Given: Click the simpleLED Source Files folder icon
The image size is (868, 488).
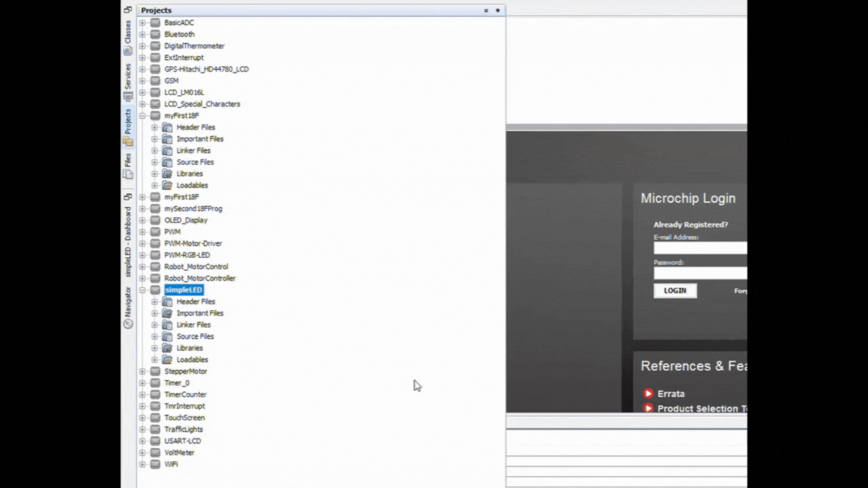Looking at the screenshot, I should coord(167,337).
